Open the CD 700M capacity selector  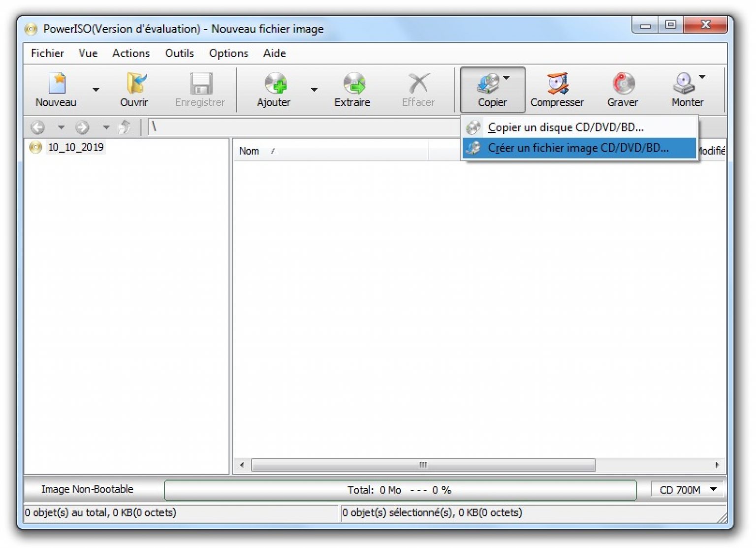(687, 489)
